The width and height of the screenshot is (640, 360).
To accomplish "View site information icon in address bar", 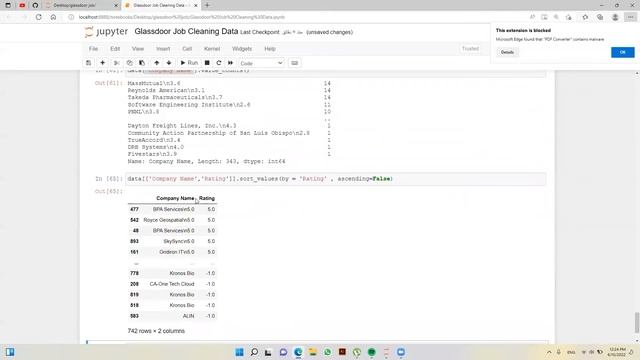I will point(71,17).
